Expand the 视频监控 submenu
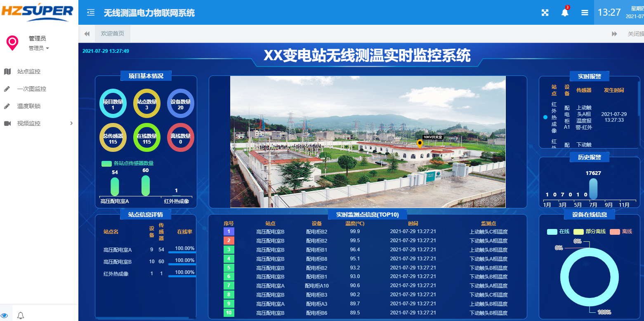Viewport: 644px width, 321px height. pyautogui.click(x=39, y=123)
